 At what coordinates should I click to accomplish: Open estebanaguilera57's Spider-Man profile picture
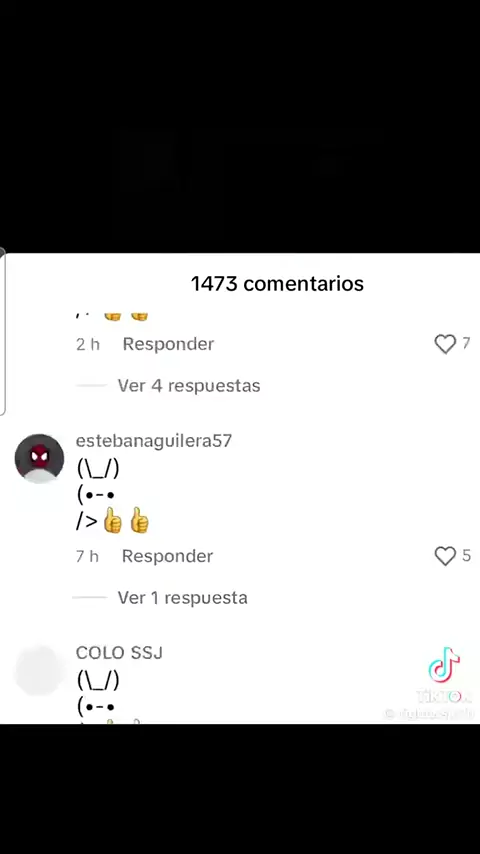pos(39,458)
